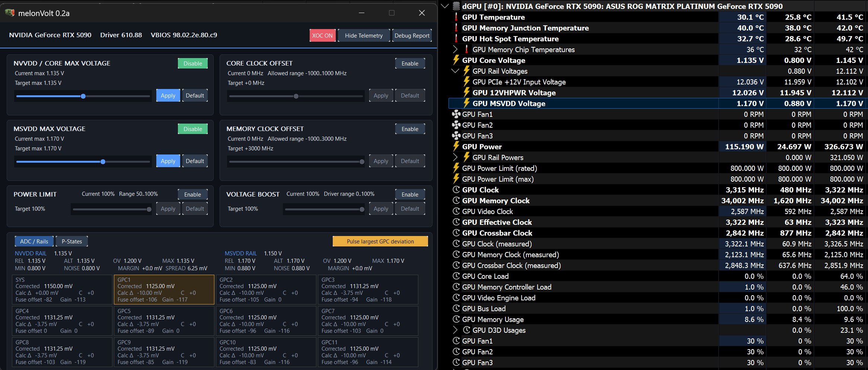Click fan icon of GPU Fan2 RPM row
This screenshot has width=868, height=370.
456,125
